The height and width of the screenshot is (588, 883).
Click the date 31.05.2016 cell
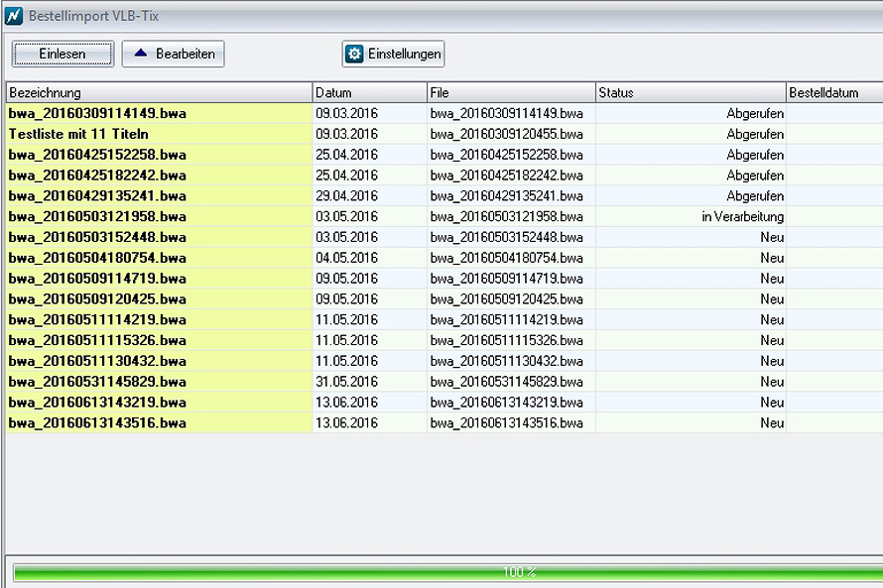(x=347, y=382)
